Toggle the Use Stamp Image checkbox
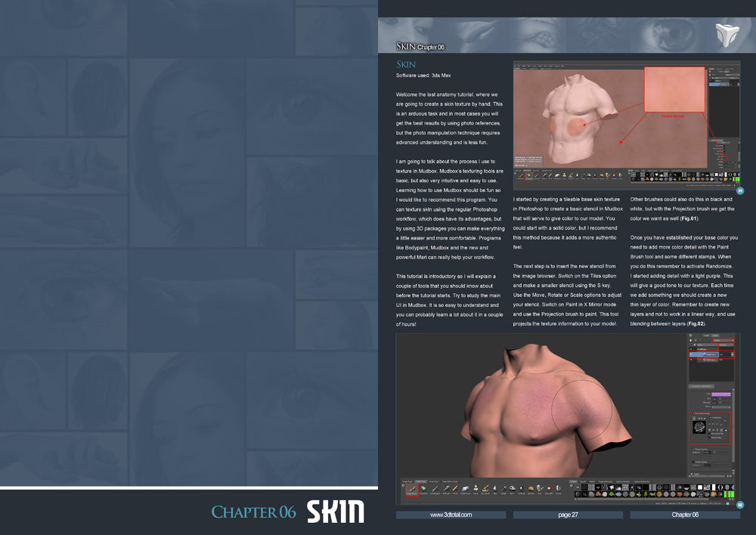Viewport: 756px width, 535px height. tap(693, 413)
